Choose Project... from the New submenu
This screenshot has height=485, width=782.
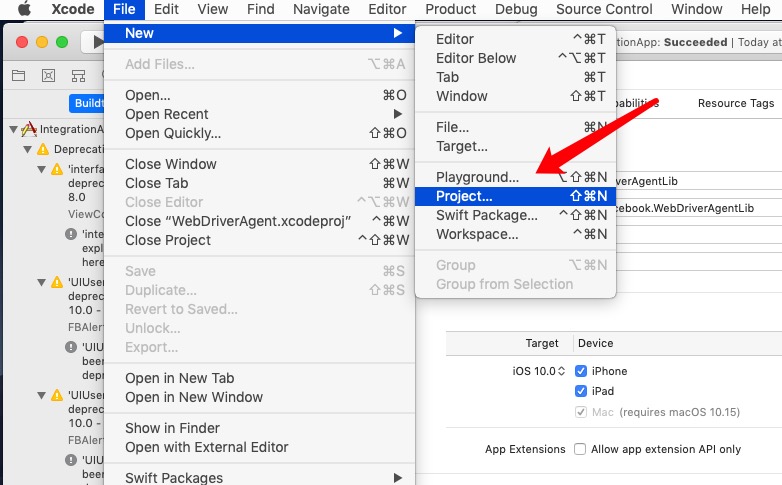(x=464, y=196)
